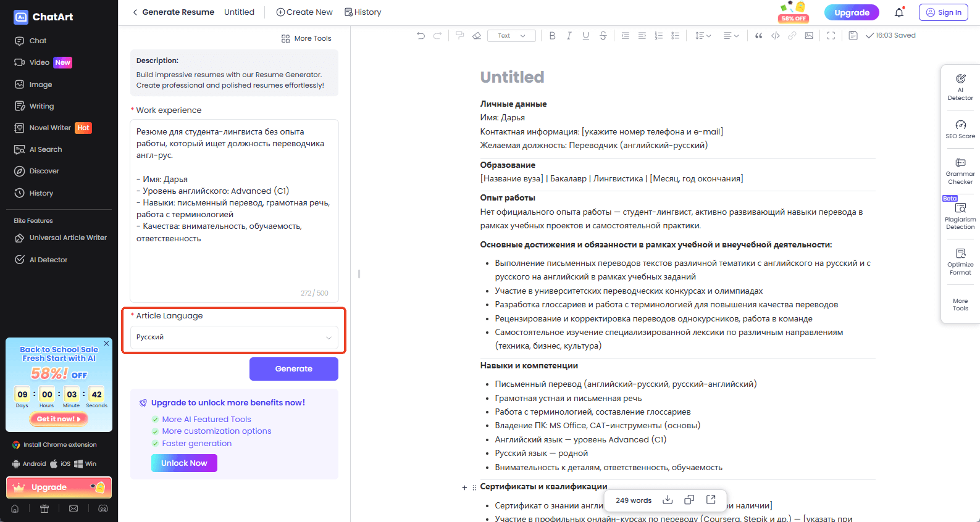Open AI Detector in the right panel
The image size is (980, 522).
click(x=960, y=88)
